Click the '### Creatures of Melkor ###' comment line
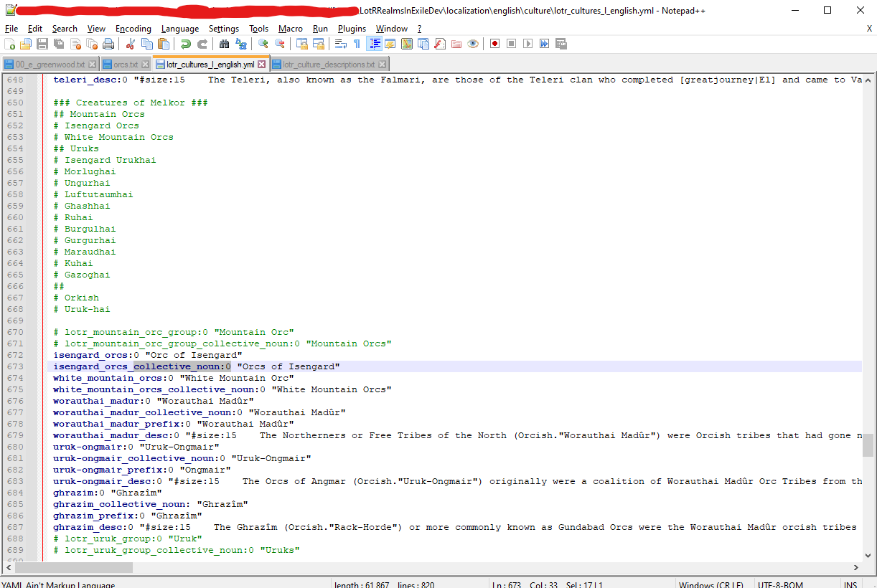 click(131, 103)
